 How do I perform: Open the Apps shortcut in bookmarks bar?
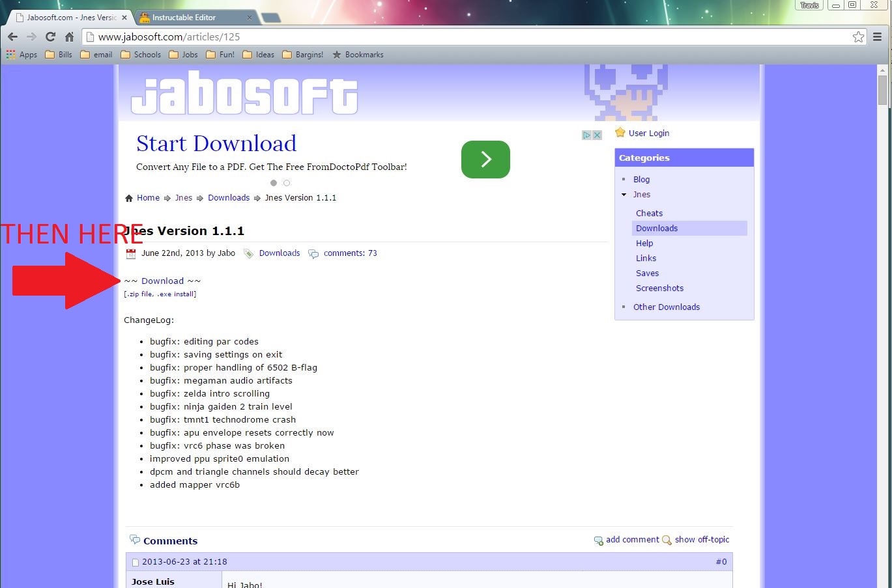[22, 55]
